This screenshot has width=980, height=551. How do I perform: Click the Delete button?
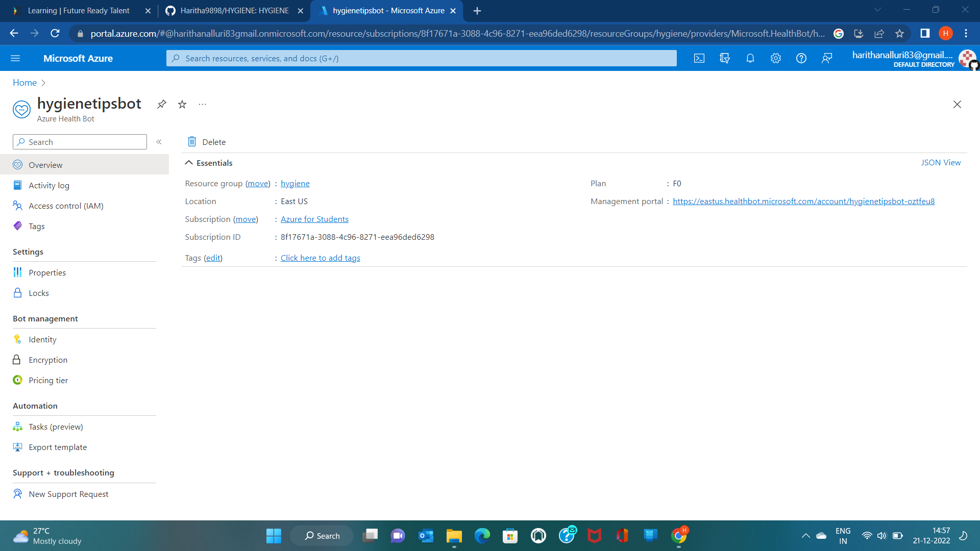coord(207,142)
